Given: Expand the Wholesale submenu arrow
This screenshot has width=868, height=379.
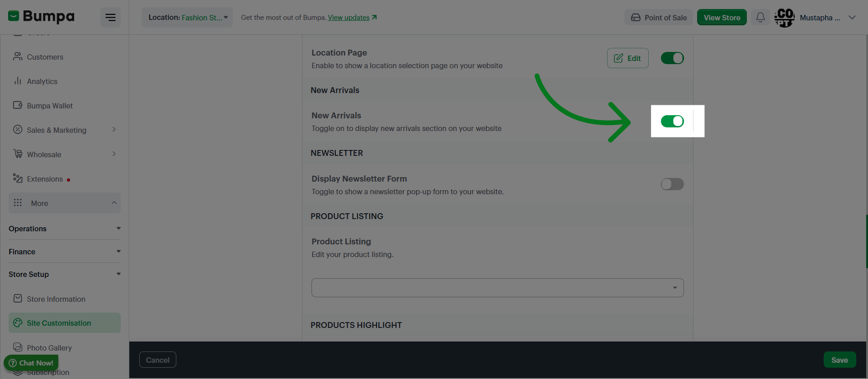Looking at the screenshot, I should click(x=114, y=154).
